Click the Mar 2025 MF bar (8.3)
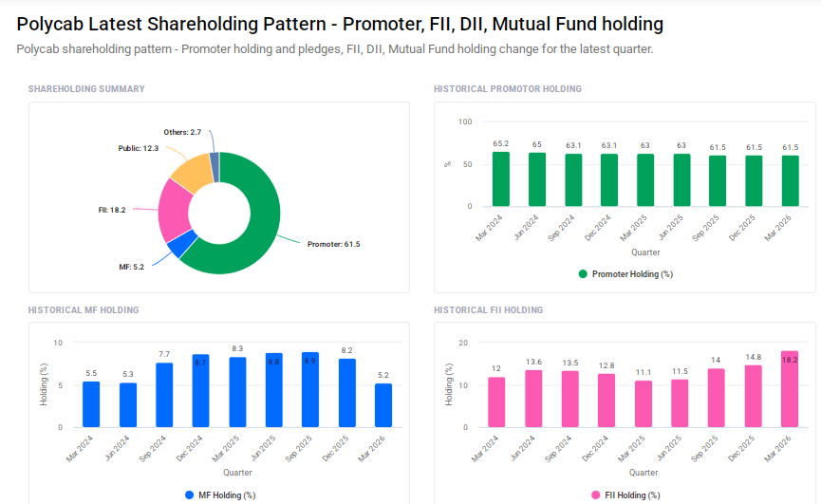This screenshot has width=821, height=504. tap(237, 393)
